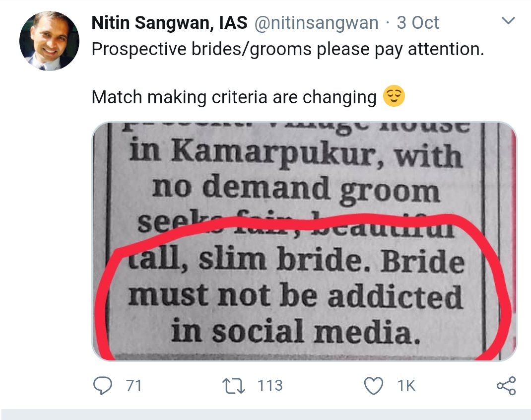
Task: Click the grey divider below the tweet
Action: pyautogui.click(x=265, y=414)
